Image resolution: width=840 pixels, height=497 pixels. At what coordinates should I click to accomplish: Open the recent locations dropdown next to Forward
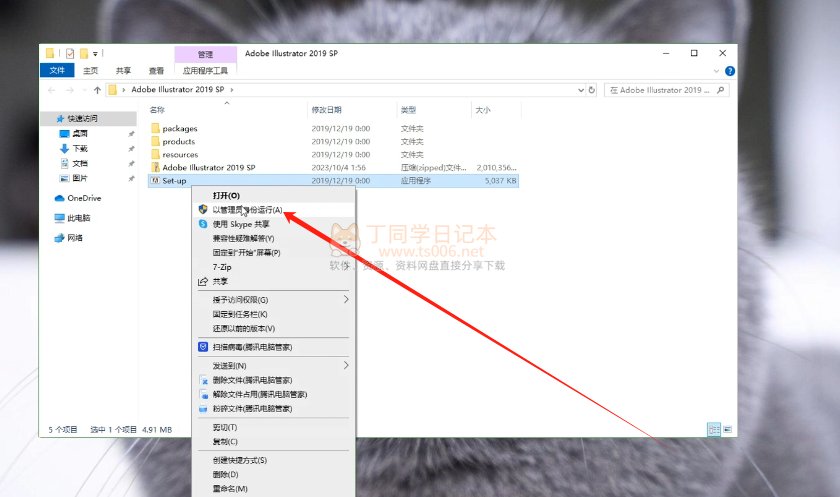[x=85, y=90]
